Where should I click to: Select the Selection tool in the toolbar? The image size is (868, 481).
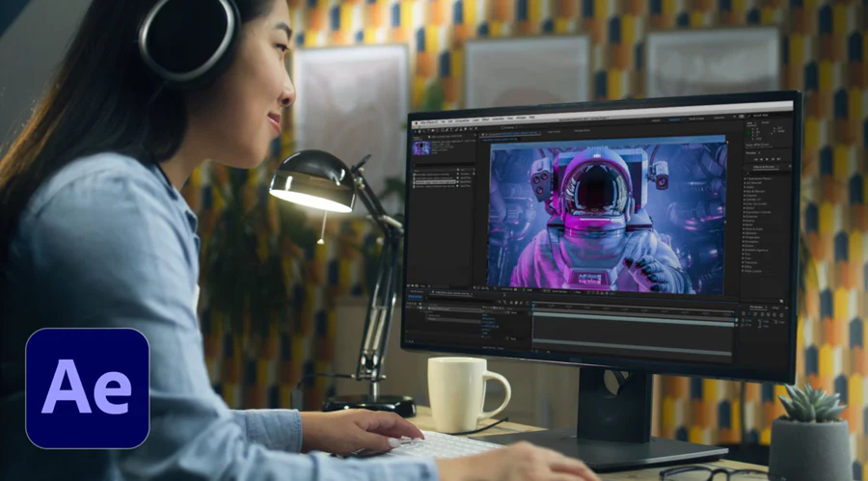417,132
